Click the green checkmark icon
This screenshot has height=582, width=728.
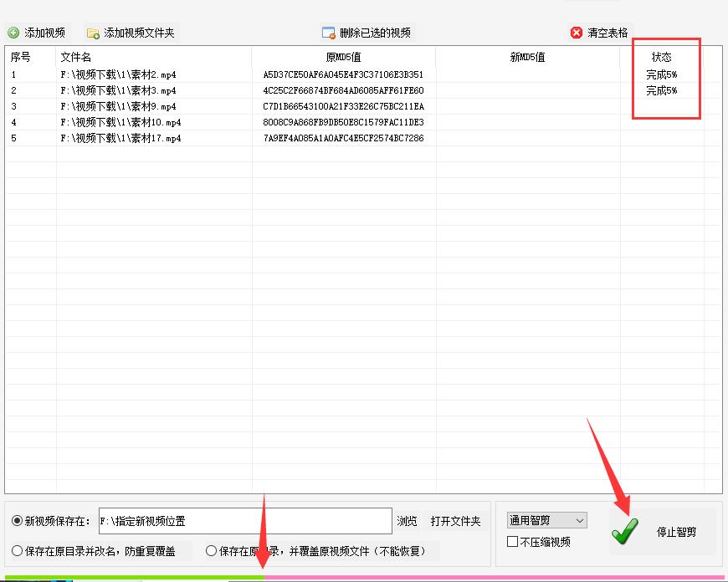click(624, 530)
